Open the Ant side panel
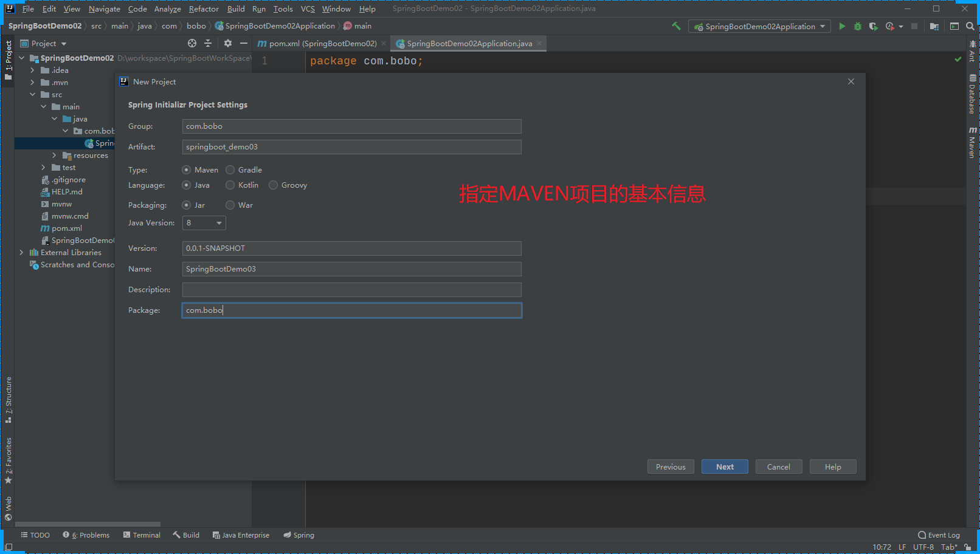This screenshot has width=980, height=554. point(973,51)
